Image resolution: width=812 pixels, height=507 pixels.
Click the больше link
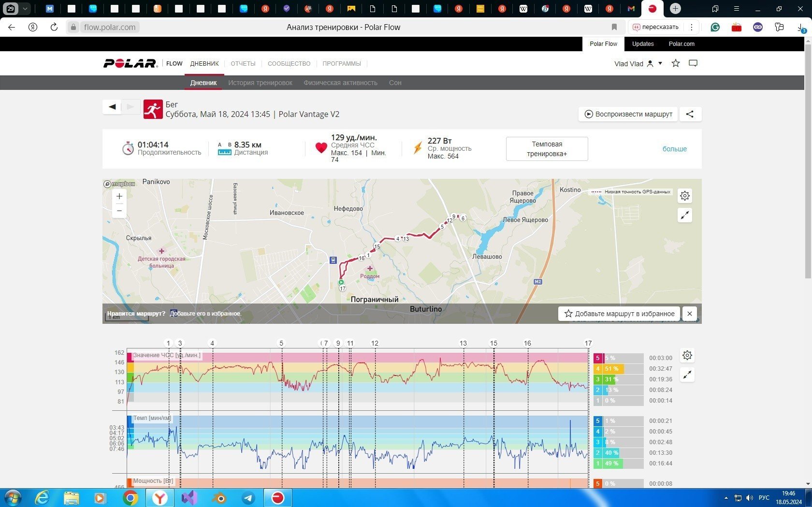675,149
